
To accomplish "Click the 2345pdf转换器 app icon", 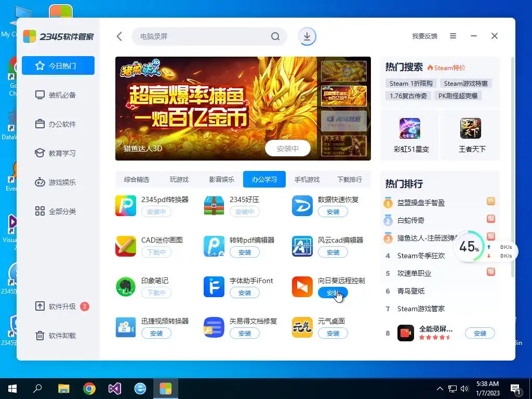I will (126, 206).
